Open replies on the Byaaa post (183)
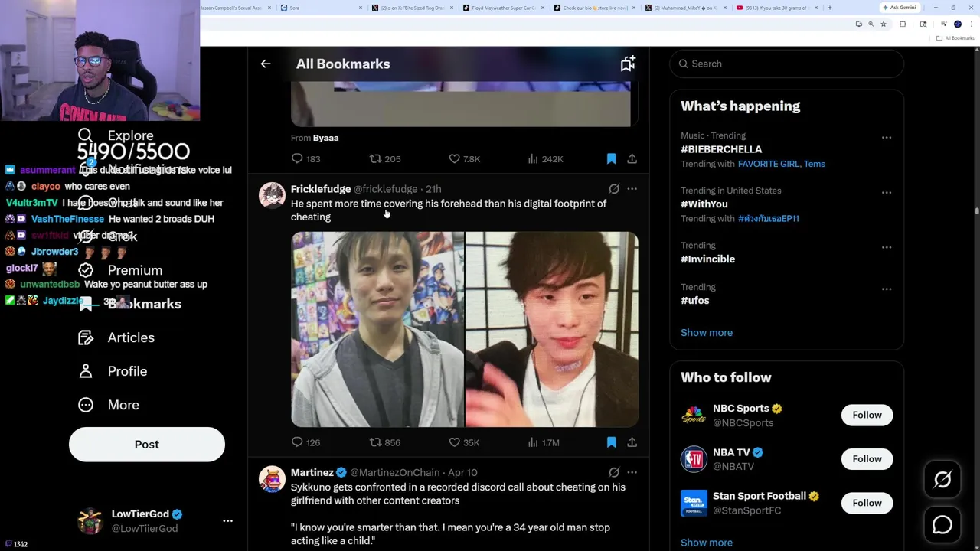 pyautogui.click(x=305, y=159)
